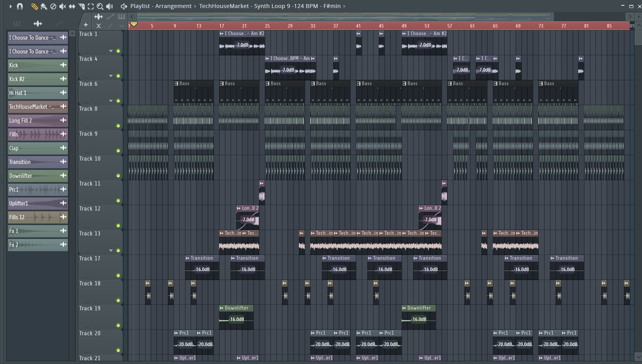Mute Track 8 with its green LED
The height and width of the screenshot is (364, 642).
[118, 126]
